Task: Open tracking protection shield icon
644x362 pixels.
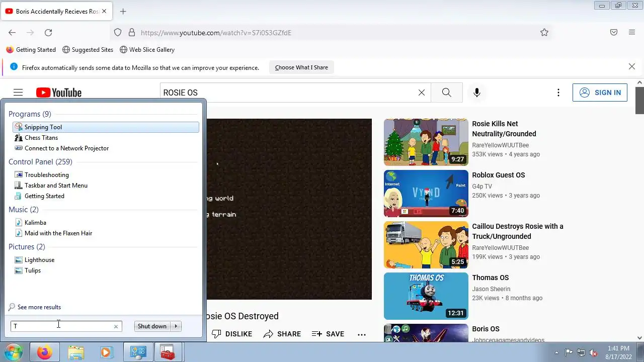Action: click(x=118, y=33)
